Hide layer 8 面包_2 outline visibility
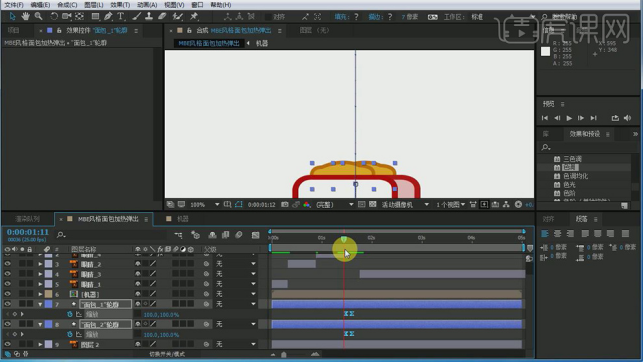The image size is (644, 362). coord(7,324)
